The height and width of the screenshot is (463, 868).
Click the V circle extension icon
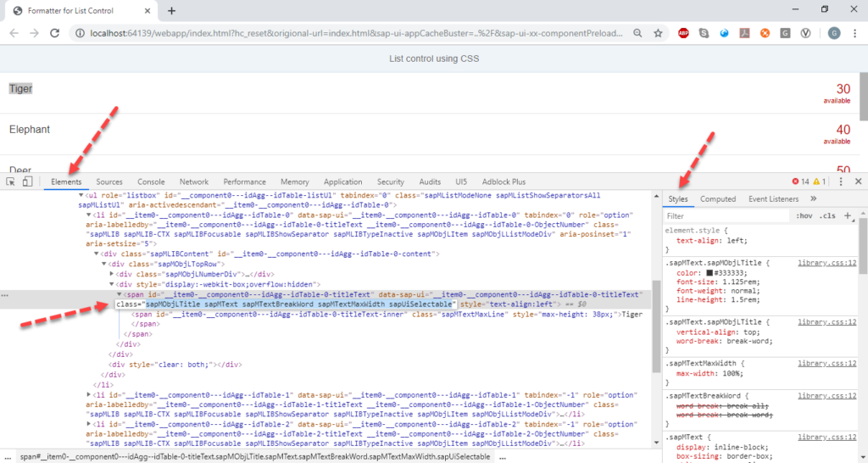805,33
